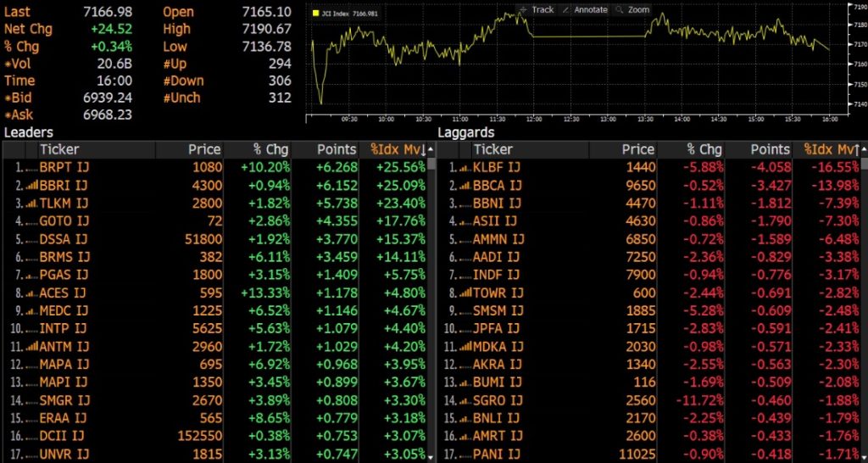
Task: Click volume bars icon beside MDKA IJ
Action: (x=465, y=348)
